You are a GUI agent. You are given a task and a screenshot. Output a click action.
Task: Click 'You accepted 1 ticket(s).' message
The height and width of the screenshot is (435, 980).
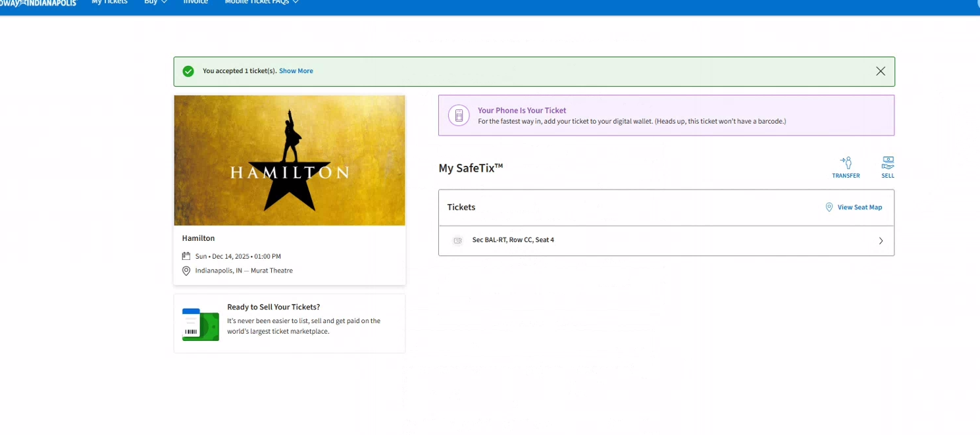coord(240,71)
